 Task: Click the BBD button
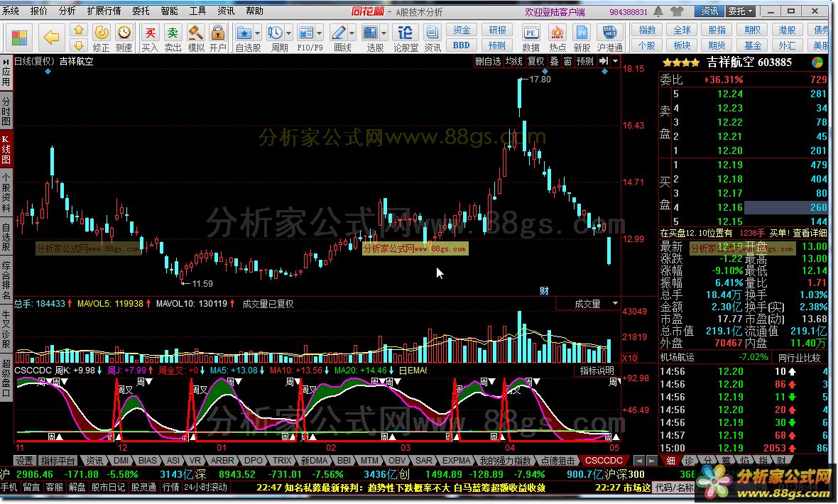click(462, 45)
